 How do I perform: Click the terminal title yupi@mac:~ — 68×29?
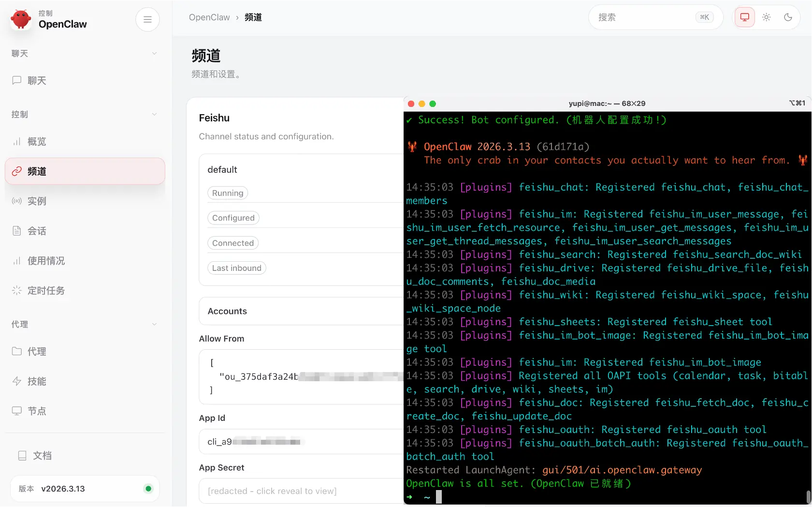click(607, 104)
